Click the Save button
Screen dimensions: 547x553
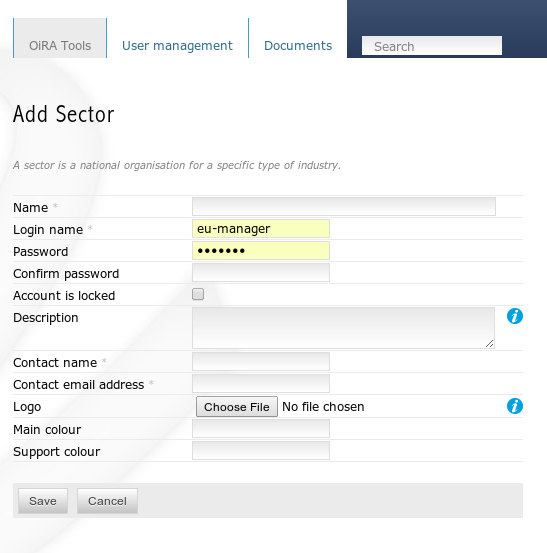coord(43,501)
